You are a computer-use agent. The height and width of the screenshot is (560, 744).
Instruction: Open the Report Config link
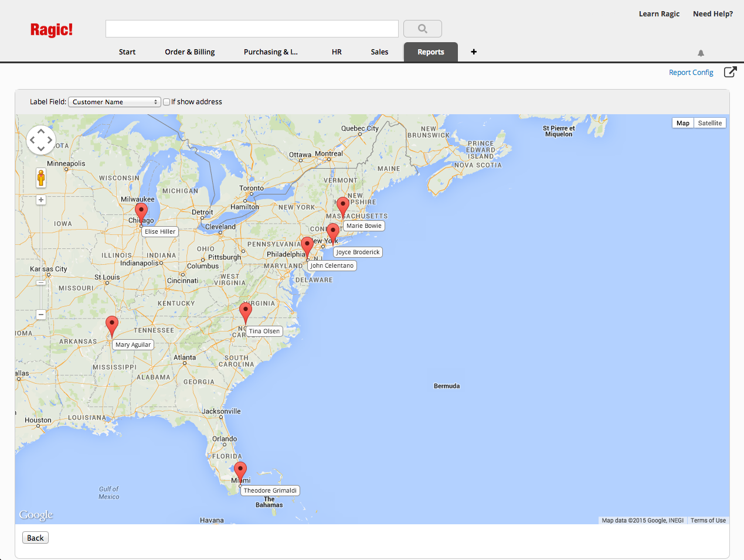tap(691, 73)
